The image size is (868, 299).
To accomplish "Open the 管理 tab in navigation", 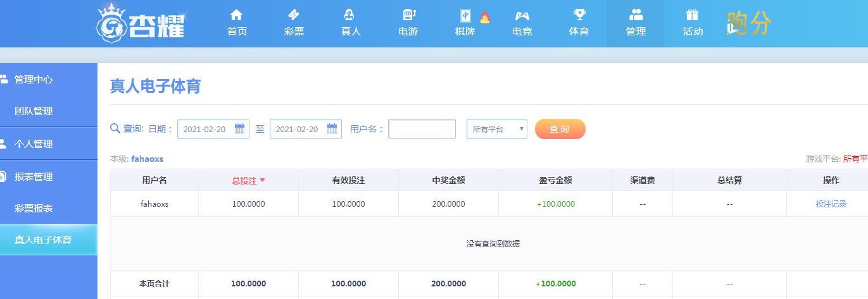I will 636,23.
